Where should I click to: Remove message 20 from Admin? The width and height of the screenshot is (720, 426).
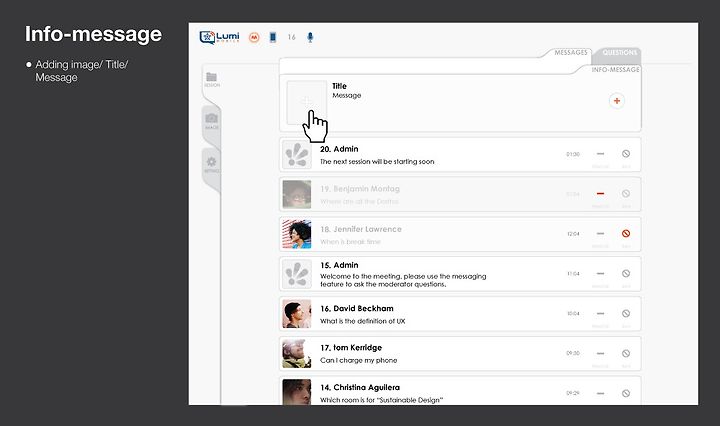point(600,154)
